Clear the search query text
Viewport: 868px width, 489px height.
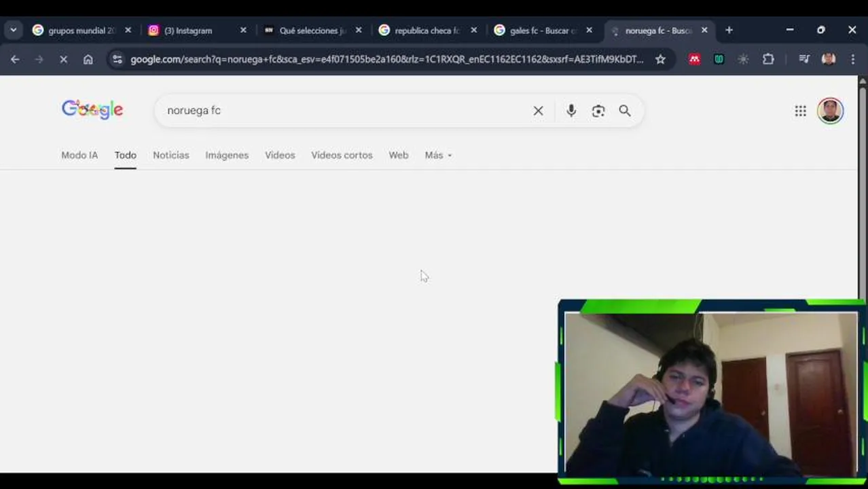coord(538,111)
